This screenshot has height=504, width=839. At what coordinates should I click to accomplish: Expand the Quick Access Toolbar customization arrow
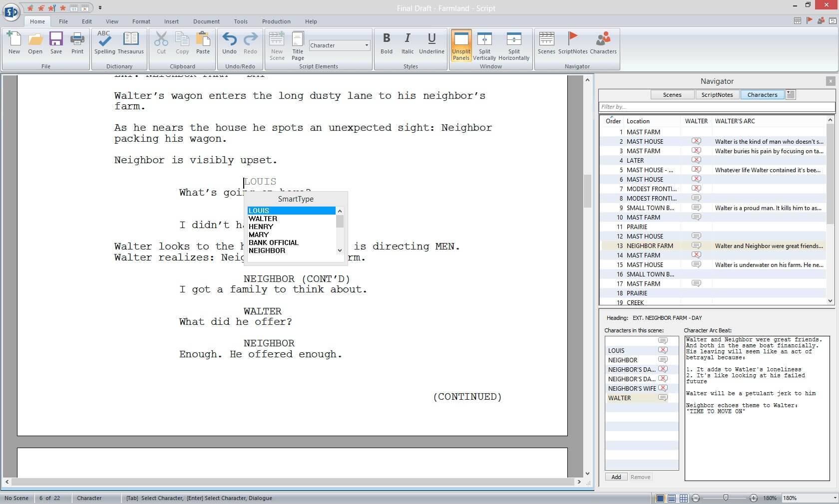tap(100, 8)
